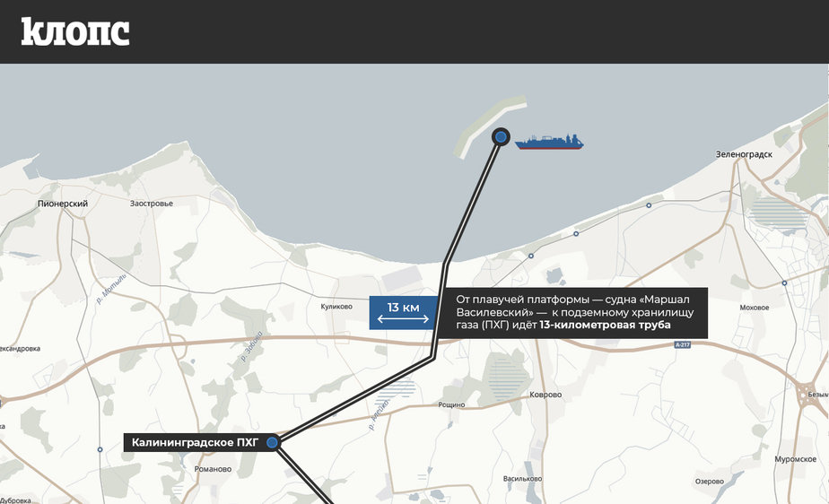Click the Калининградское ПХГ blue marker dot
This screenshot has width=829, height=504.
pos(272,442)
